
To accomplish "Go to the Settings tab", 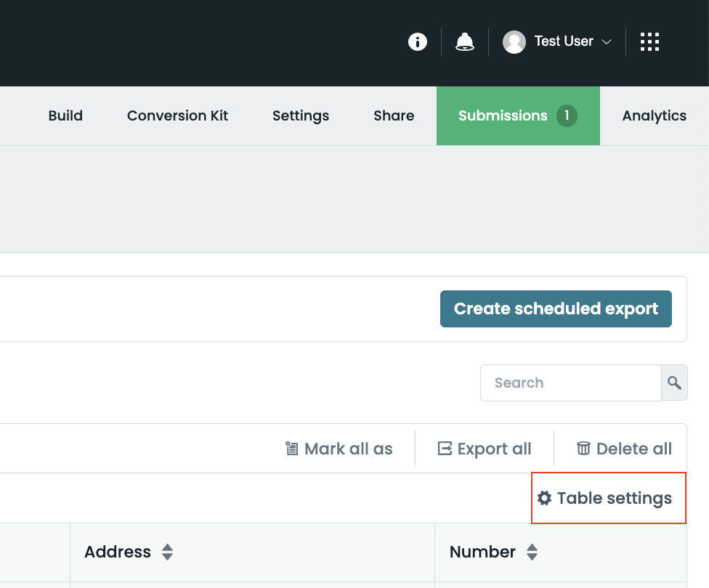I will pos(301,116).
